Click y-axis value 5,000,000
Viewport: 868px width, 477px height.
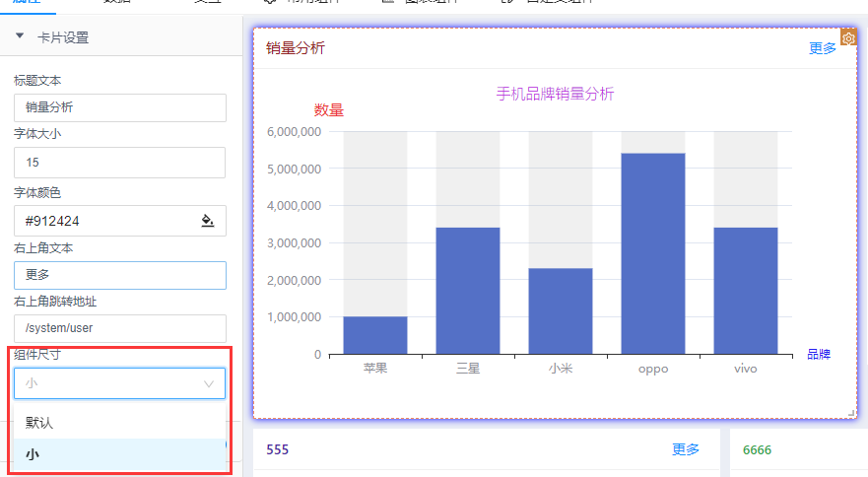pos(294,169)
